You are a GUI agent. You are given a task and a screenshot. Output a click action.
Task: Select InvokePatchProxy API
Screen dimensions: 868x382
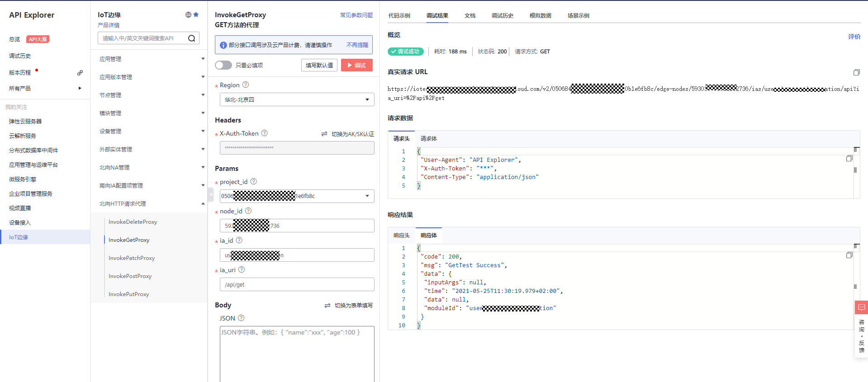point(132,258)
